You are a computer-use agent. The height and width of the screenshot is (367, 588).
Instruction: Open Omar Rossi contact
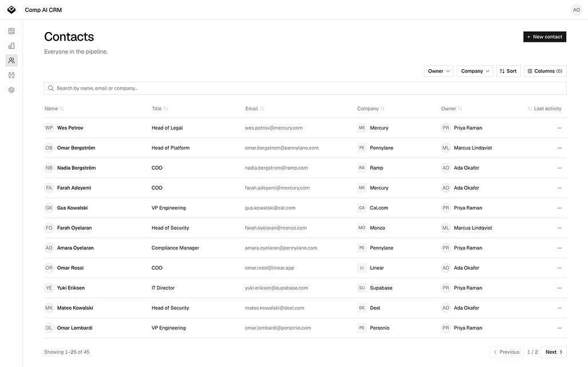coord(70,268)
